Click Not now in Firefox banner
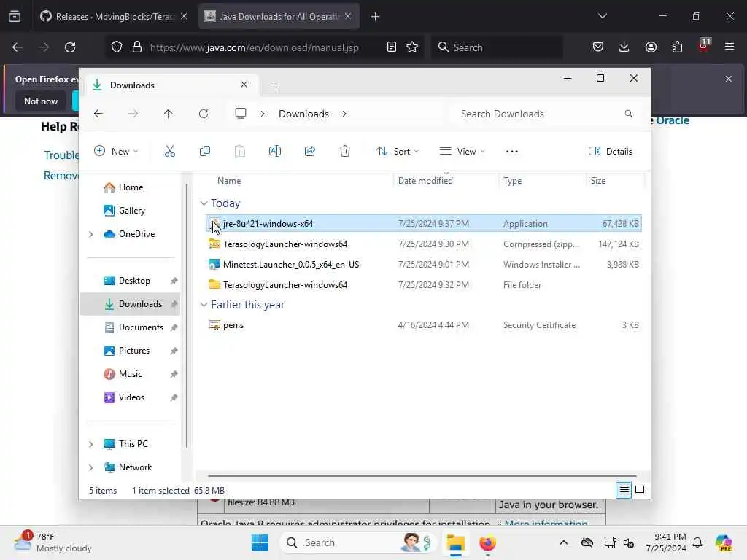Image resolution: width=747 pixels, height=560 pixels. tap(41, 101)
